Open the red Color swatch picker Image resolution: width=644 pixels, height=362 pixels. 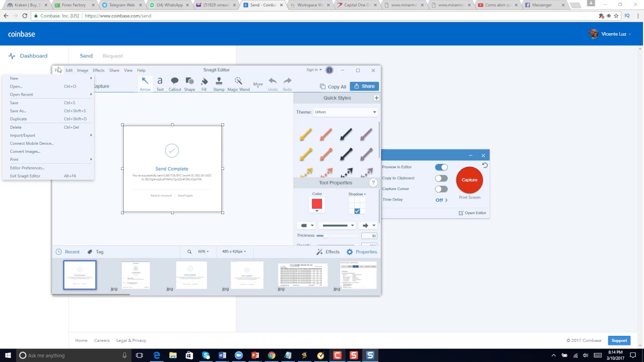click(317, 204)
